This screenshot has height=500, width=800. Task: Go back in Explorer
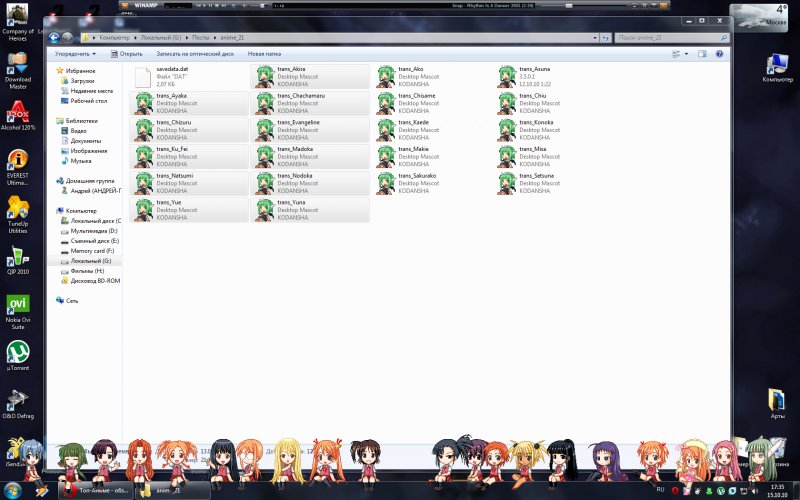click(x=54, y=37)
